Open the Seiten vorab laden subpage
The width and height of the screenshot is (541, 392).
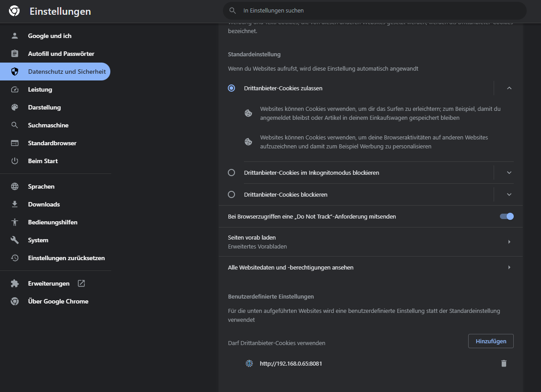[370, 242]
